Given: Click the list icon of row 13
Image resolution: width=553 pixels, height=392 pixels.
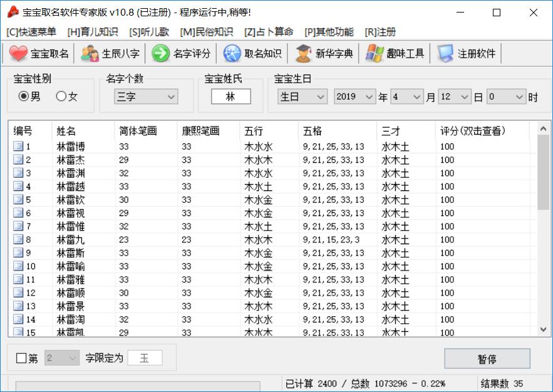Looking at the screenshot, I should (18, 306).
